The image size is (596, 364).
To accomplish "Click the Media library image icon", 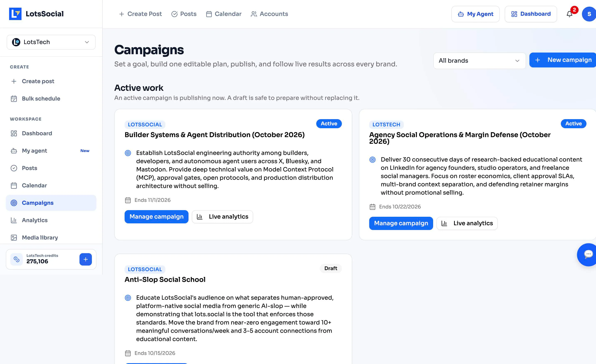I will [14, 238].
